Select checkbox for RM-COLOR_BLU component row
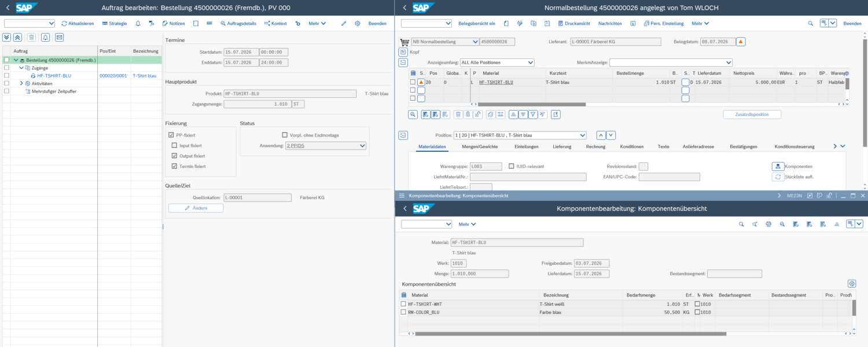 click(403, 312)
